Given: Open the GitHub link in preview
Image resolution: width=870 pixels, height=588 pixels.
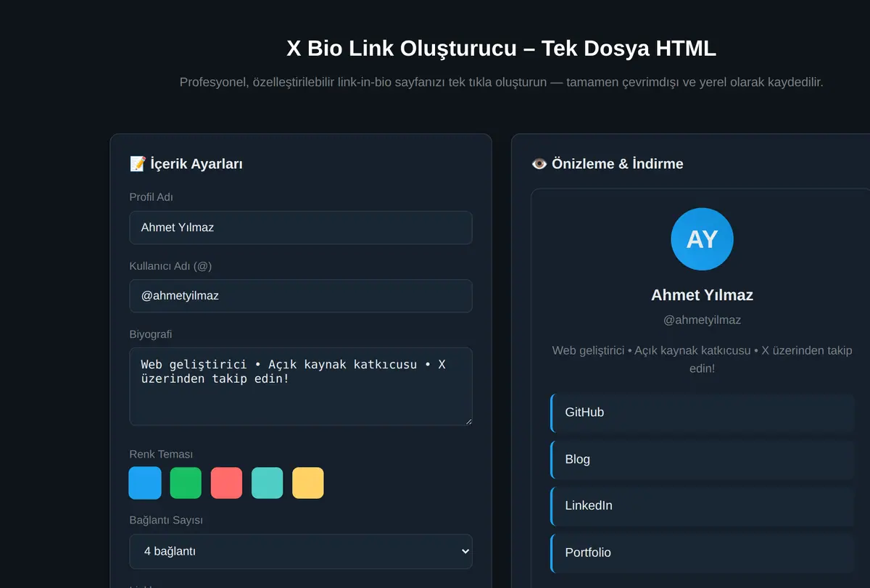Looking at the screenshot, I should (703, 413).
